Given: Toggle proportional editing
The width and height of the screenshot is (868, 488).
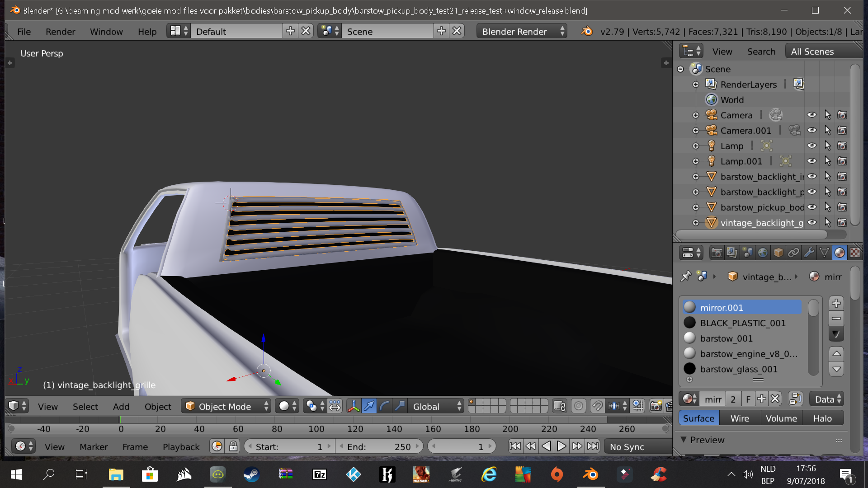Looking at the screenshot, I should click(578, 406).
